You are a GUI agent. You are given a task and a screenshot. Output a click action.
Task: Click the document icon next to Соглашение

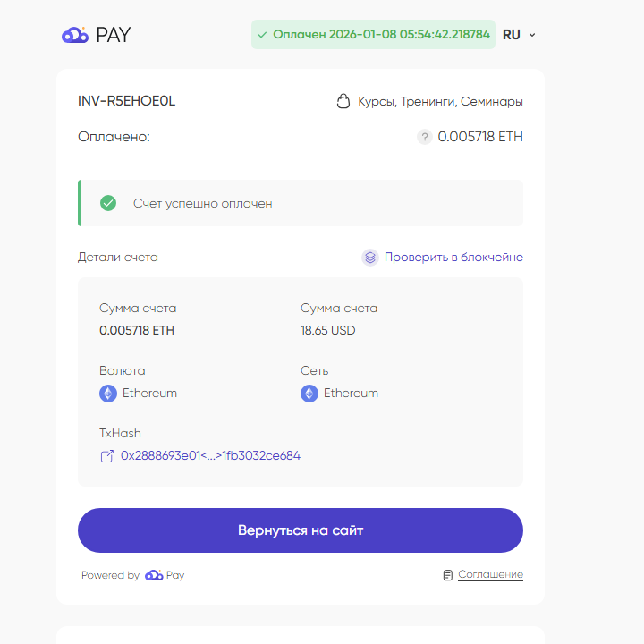point(448,575)
